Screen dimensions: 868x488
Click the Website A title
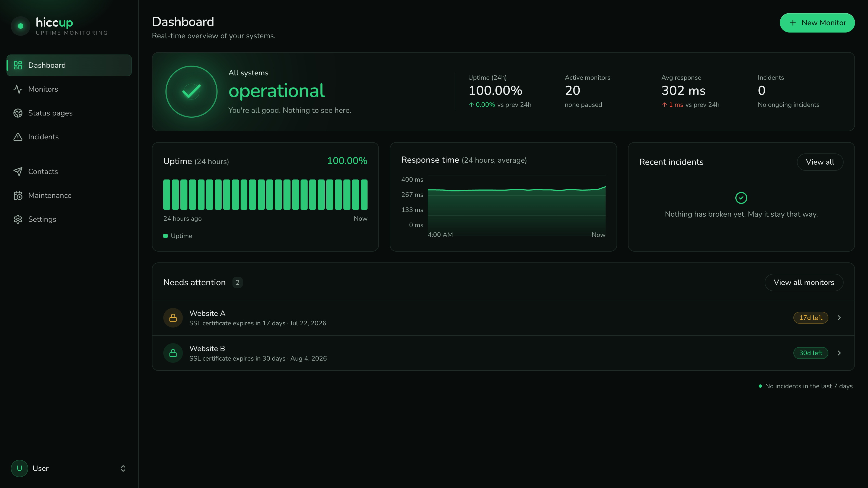tap(207, 314)
